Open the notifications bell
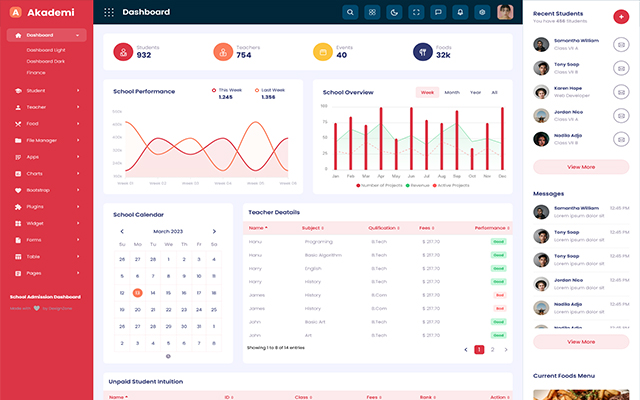The height and width of the screenshot is (400, 640). (460, 12)
